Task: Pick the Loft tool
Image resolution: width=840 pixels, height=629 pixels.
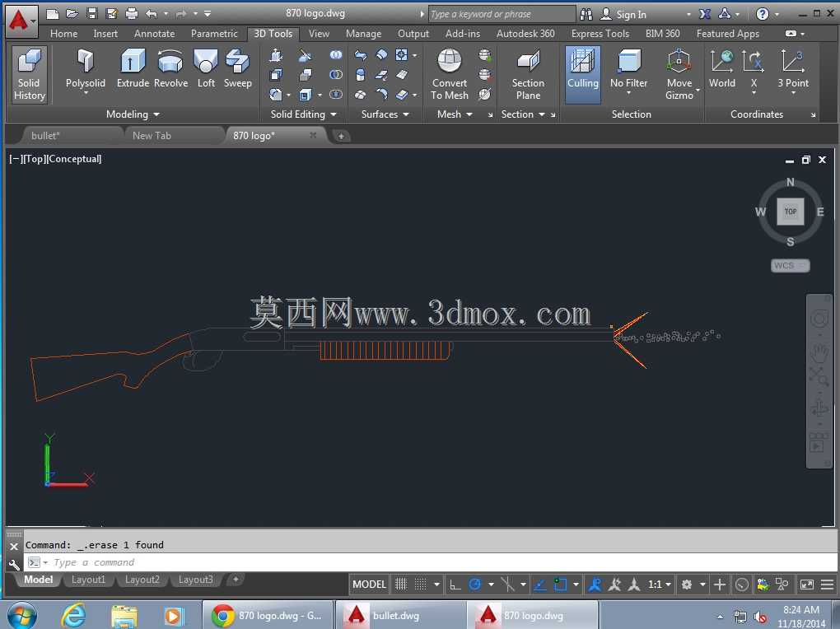Action: (x=206, y=68)
